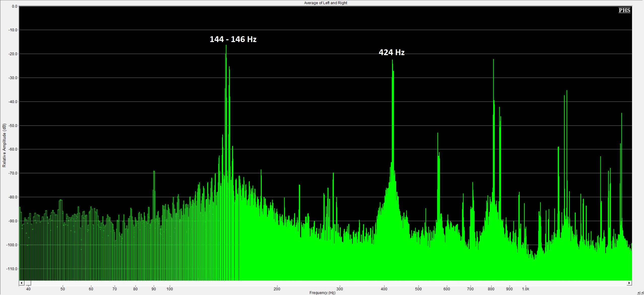
Task: Select the '144 - 146 Hz' annotation label
Action: [x=233, y=39]
